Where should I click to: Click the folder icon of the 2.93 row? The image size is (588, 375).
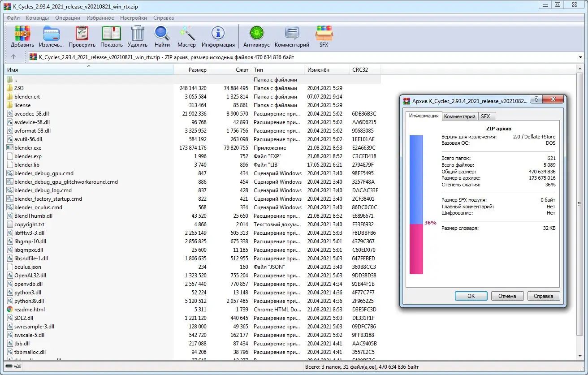point(10,88)
